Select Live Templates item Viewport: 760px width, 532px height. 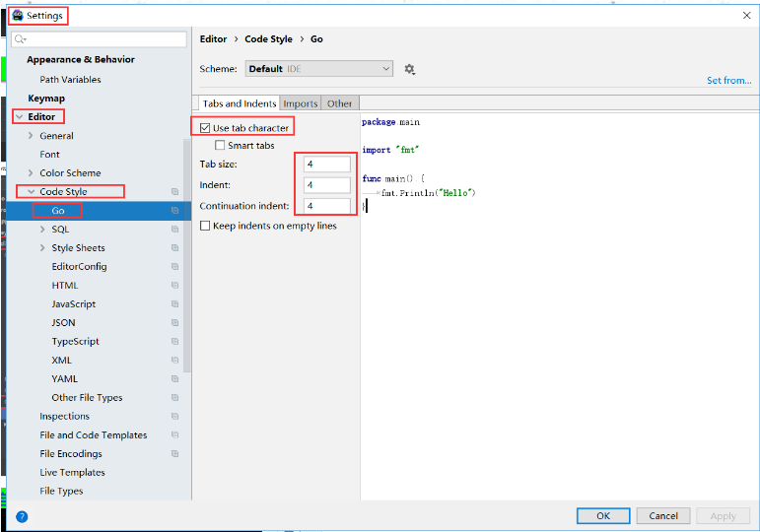(x=72, y=473)
